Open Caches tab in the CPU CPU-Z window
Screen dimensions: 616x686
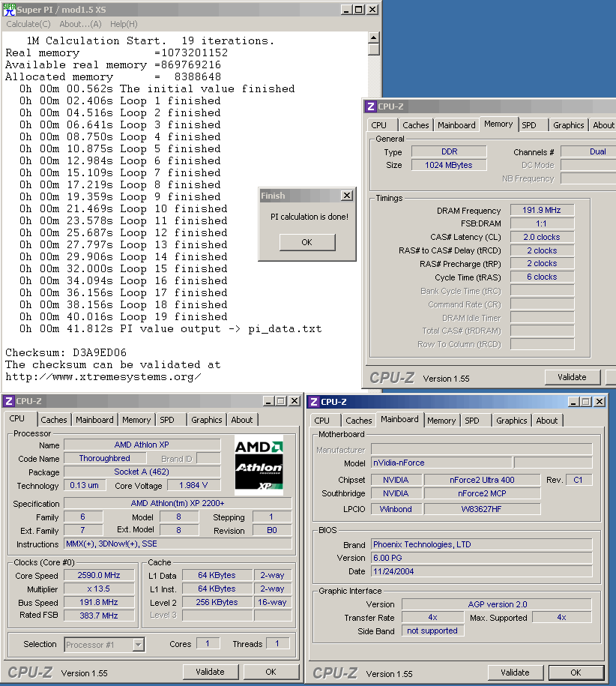(54, 420)
